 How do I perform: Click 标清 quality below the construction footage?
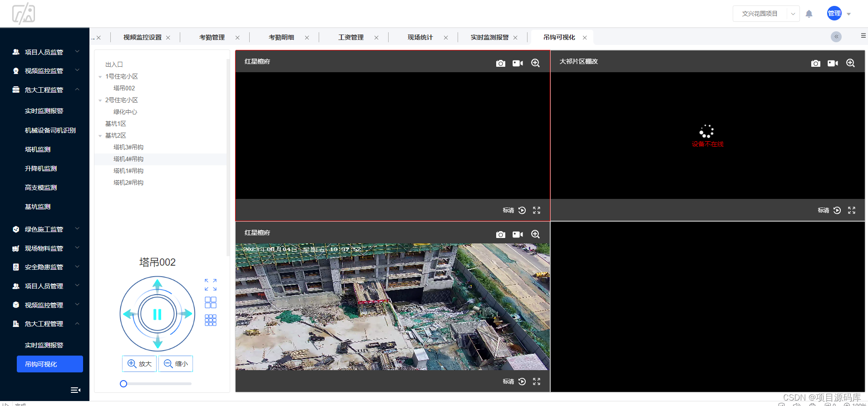[x=508, y=381]
